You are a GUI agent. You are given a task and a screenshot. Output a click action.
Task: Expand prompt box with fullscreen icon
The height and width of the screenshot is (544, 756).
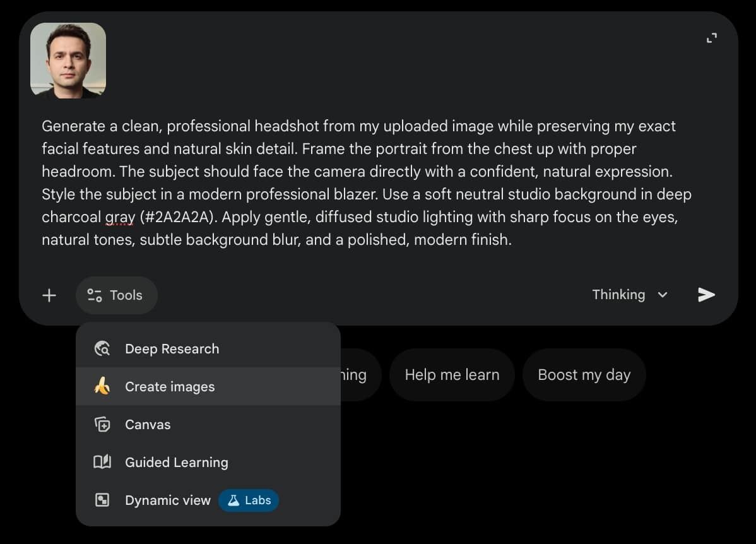(712, 38)
